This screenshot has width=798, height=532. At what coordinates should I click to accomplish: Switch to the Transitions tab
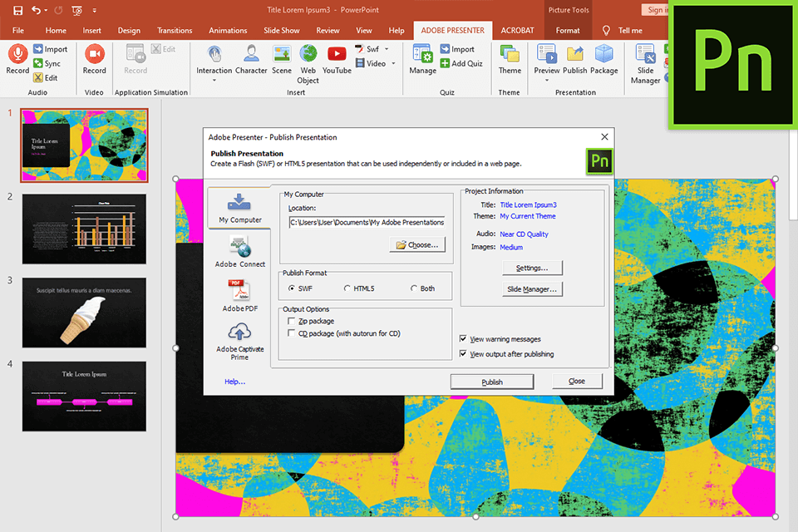(x=175, y=31)
